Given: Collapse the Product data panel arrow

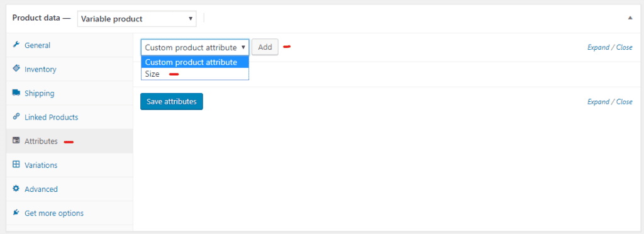Looking at the screenshot, I should click(x=630, y=18).
